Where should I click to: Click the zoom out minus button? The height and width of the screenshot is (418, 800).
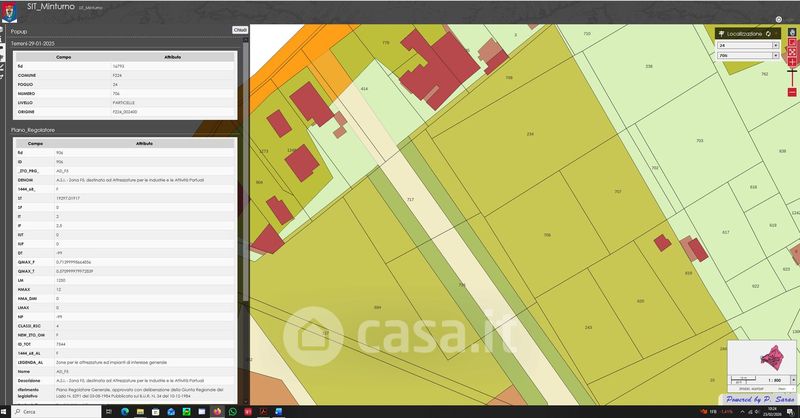[x=792, y=92]
